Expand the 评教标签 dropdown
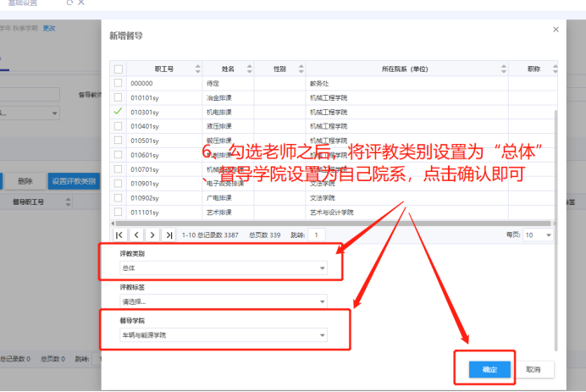Image resolution: width=586 pixels, height=392 pixels. tap(224, 301)
